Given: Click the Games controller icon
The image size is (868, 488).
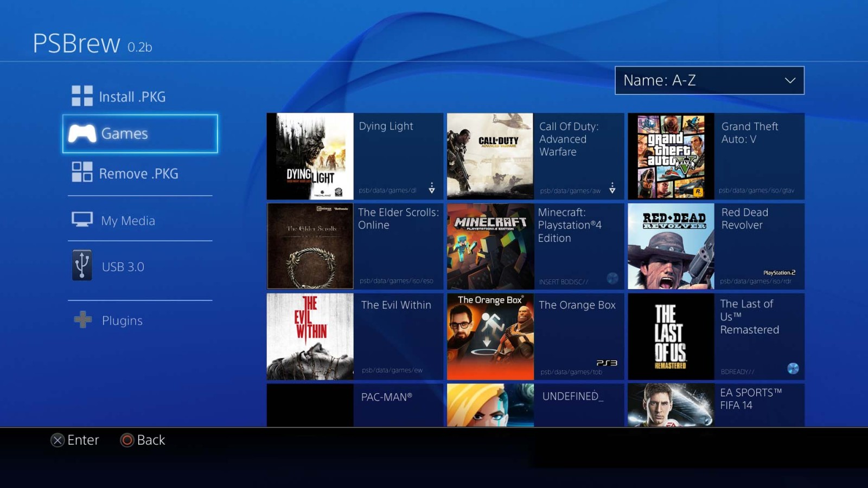Looking at the screenshot, I should click(82, 133).
